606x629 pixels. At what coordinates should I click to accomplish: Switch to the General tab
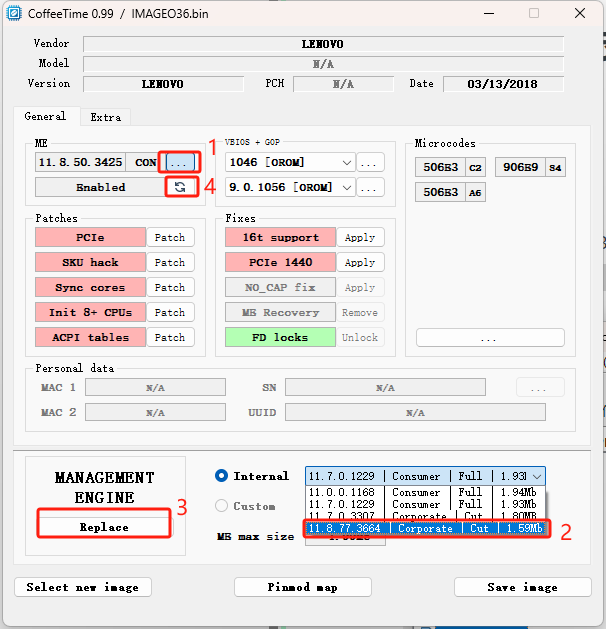pos(46,117)
